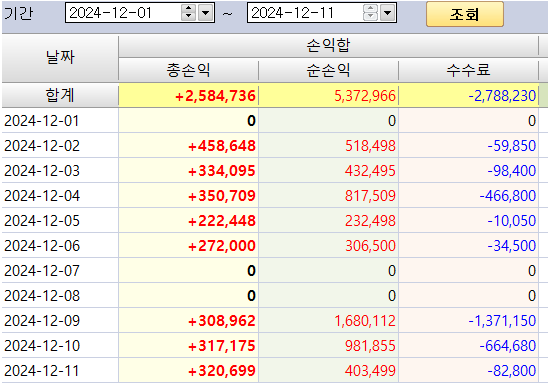Click the +272,000 profit cell

click(x=189, y=246)
